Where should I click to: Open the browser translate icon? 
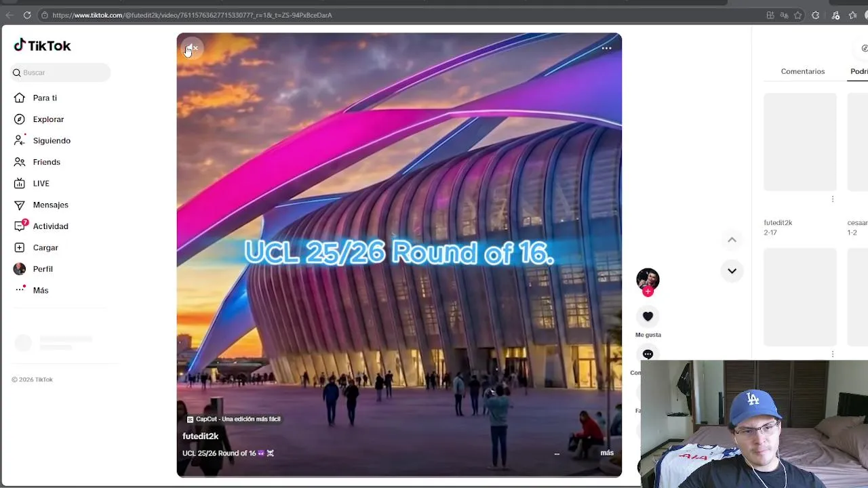point(784,15)
